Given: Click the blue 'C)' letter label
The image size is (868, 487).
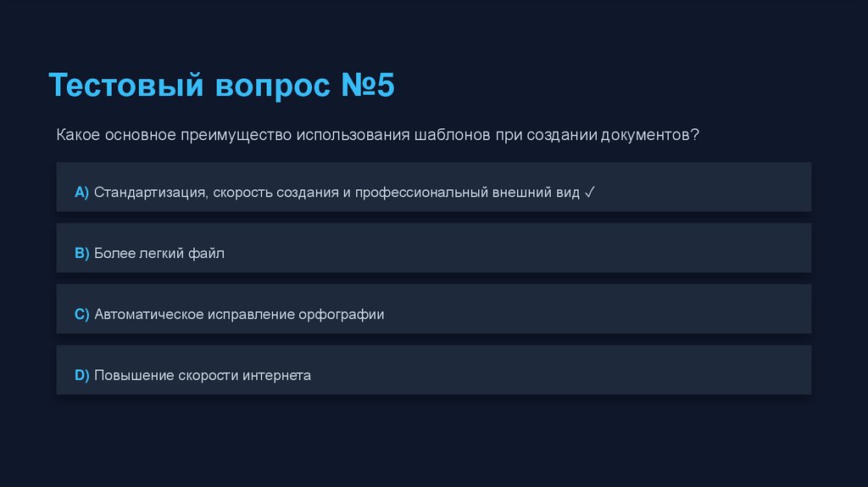Looking at the screenshot, I should click(81, 315).
